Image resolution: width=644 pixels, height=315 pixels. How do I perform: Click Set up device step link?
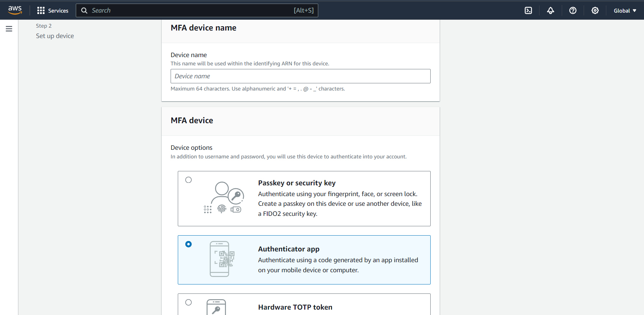click(x=55, y=36)
